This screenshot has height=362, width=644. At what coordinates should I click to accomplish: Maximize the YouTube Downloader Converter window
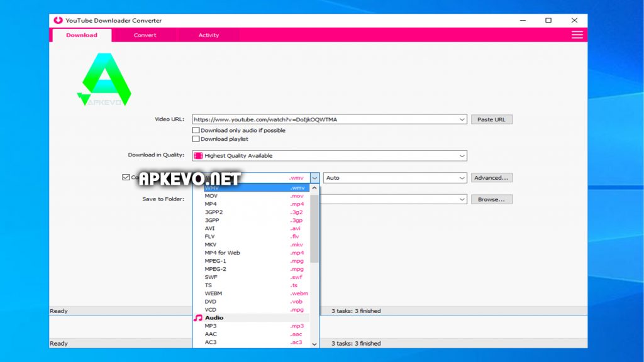pos(548,21)
